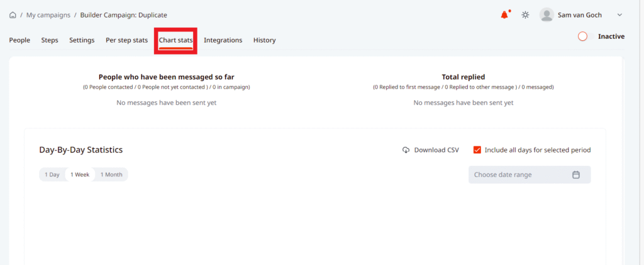Toggle the campaign Inactive switch
Image resolution: width=644 pixels, height=265 pixels.
584,36
